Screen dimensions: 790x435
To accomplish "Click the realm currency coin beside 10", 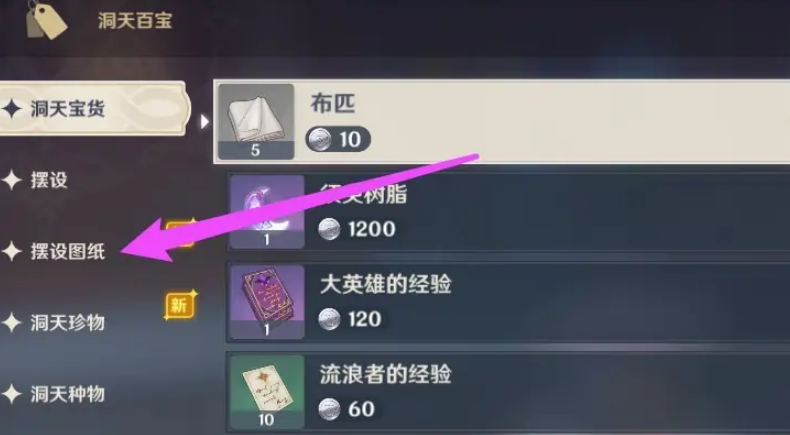I will coord(319,139).
